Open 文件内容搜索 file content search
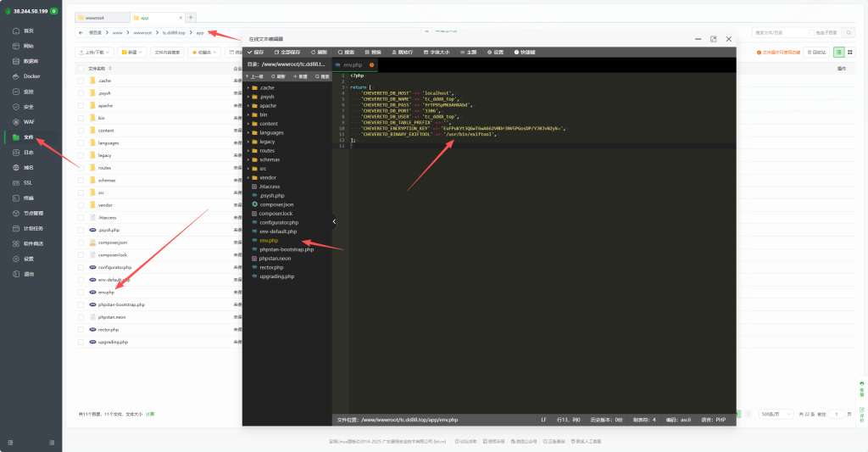 pos(167,52)
